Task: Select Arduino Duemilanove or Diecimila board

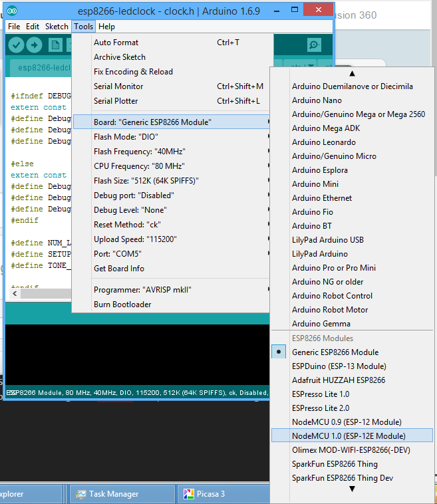Action: click(x=352, y=86)
